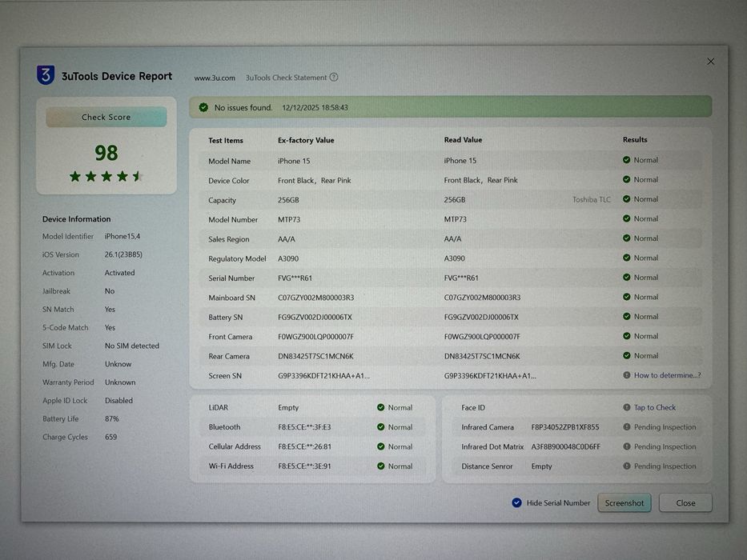Click Cellular Address value F8:E5:CE:**:26:81
This screenshot has width=747, height=560.
pyautogui.click(x=304, y=446)
